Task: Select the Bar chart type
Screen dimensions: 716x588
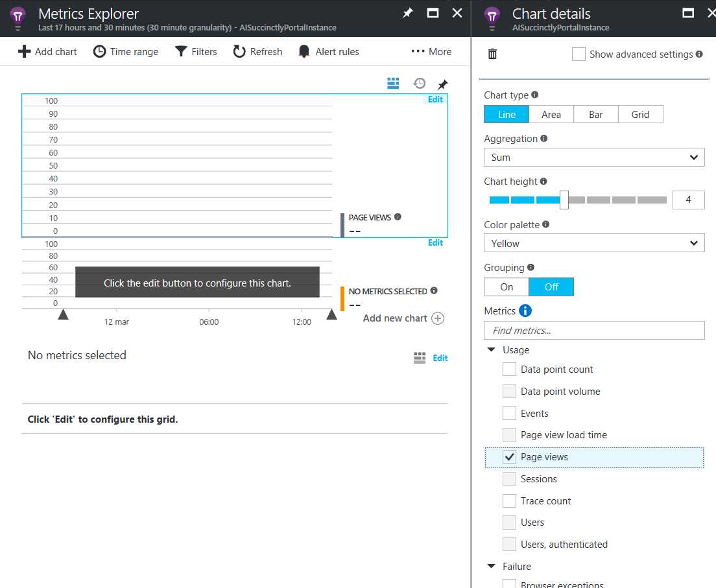Action: click(x=595, y=114)
